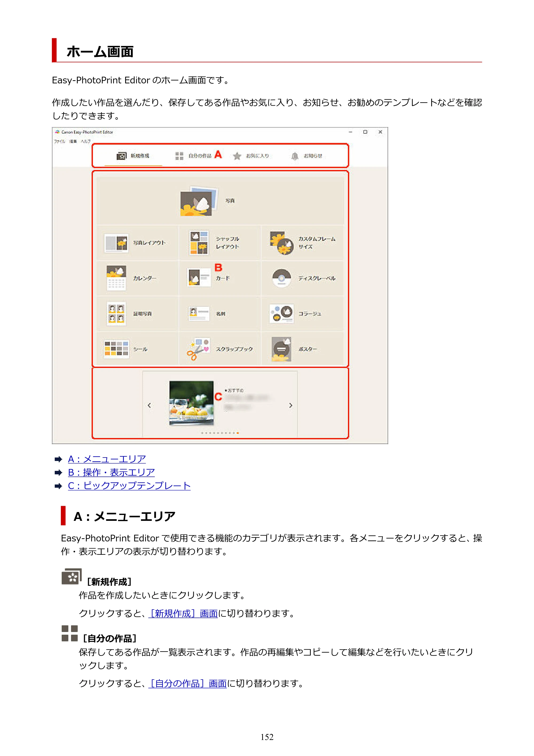
Task: Click the page number 152
Action: click(x=267, y=737)
